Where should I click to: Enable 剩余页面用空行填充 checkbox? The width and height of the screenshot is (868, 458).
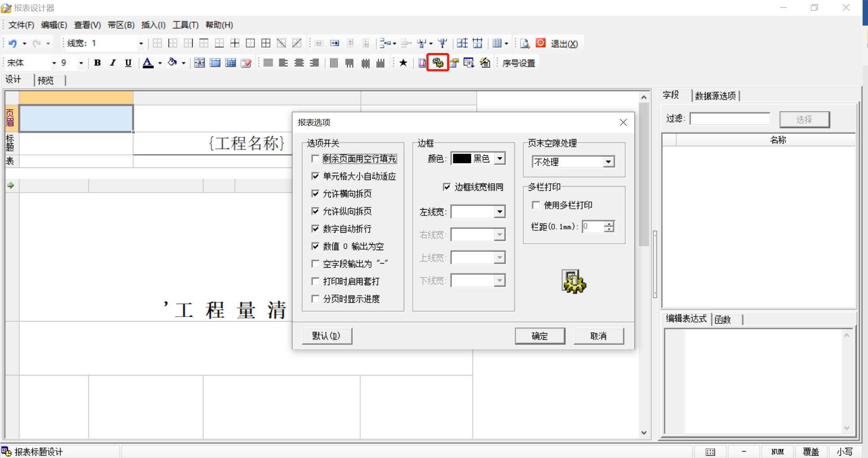(x=315, y=159)
